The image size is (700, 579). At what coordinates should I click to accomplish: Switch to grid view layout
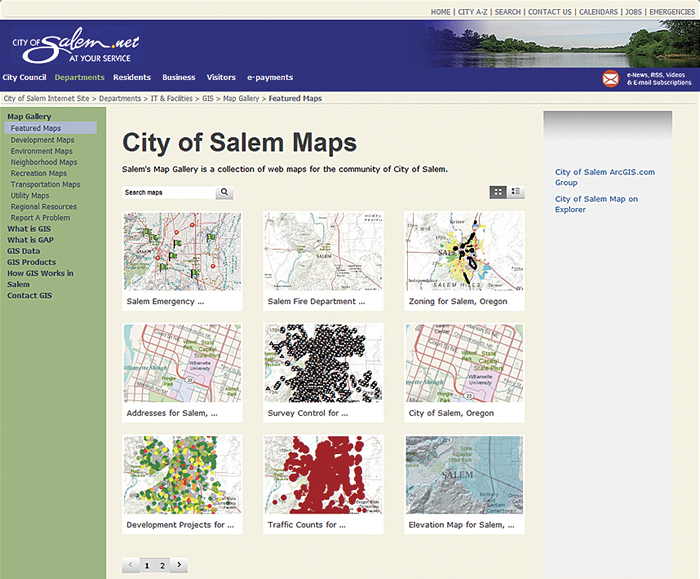(x=498, y=192)
